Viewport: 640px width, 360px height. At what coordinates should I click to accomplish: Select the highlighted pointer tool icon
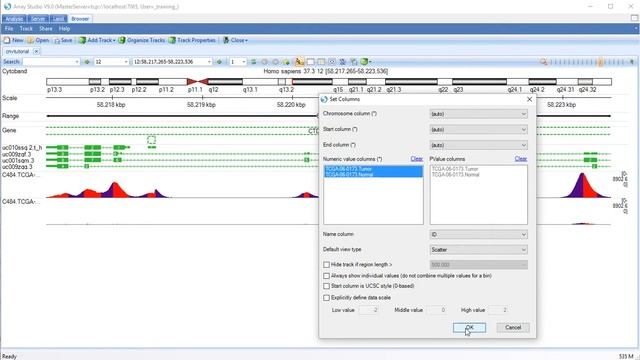pyautogui.click(x=299, y=62)
